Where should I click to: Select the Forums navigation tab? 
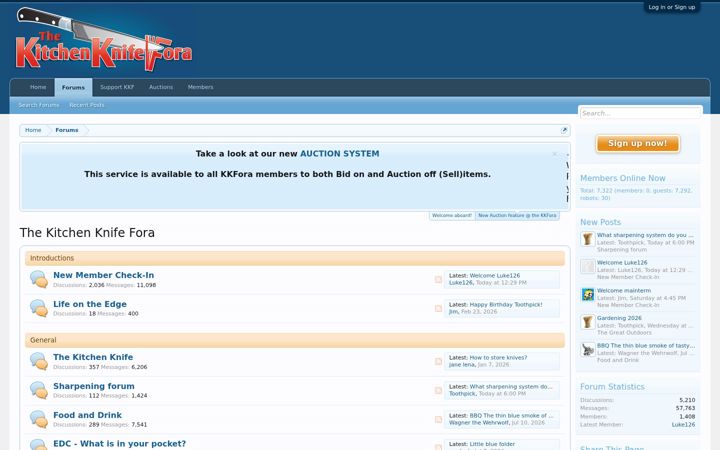pyautogui.click(x=73, y=87)
